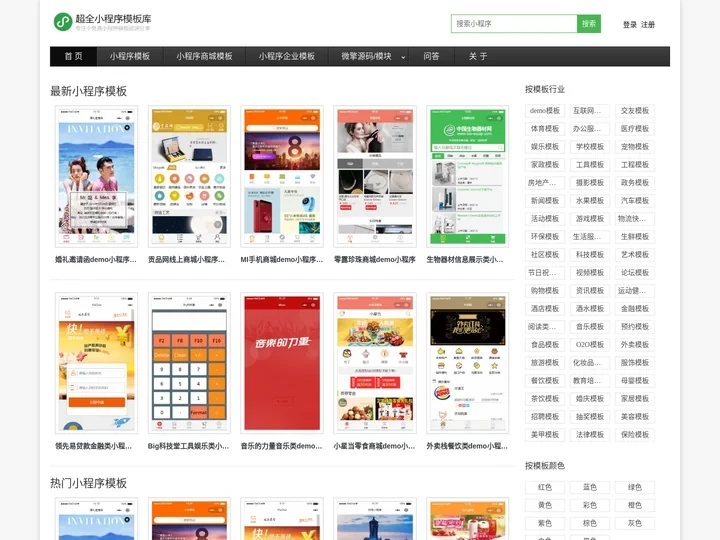Select the 政务模板 industry tag
This screenshot has width=720, height=540.
pos(635,183)
